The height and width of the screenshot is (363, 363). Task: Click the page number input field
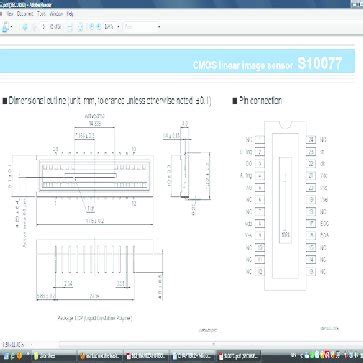coord(44,27)
